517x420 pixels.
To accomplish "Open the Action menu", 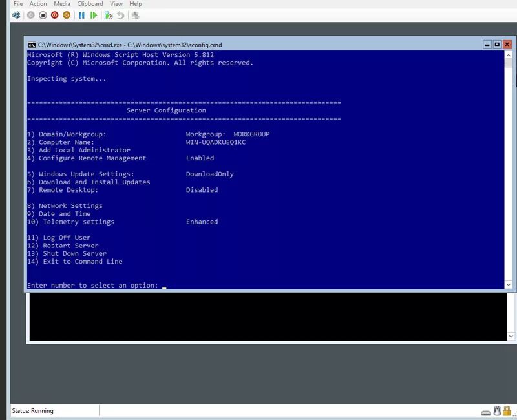I will coord(38,4).
